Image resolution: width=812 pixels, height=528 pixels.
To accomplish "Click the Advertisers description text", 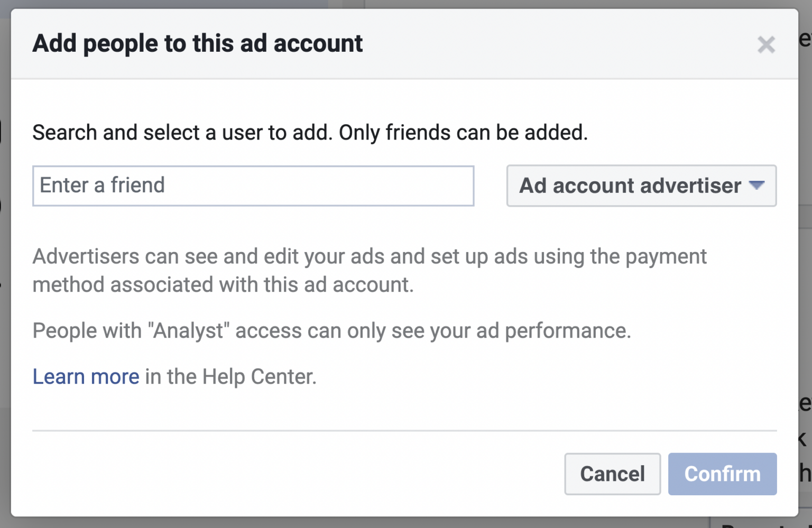I will click(x=369, y=270).
